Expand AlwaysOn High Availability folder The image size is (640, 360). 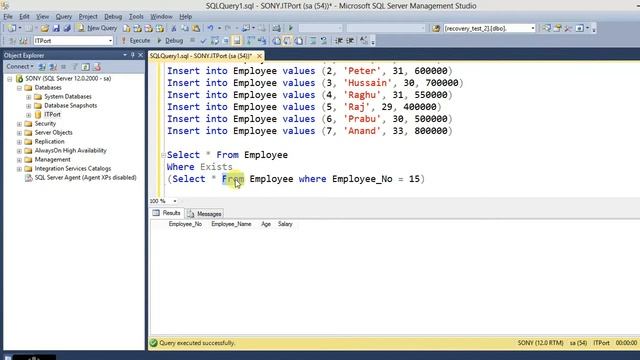[x=19, y=151]
